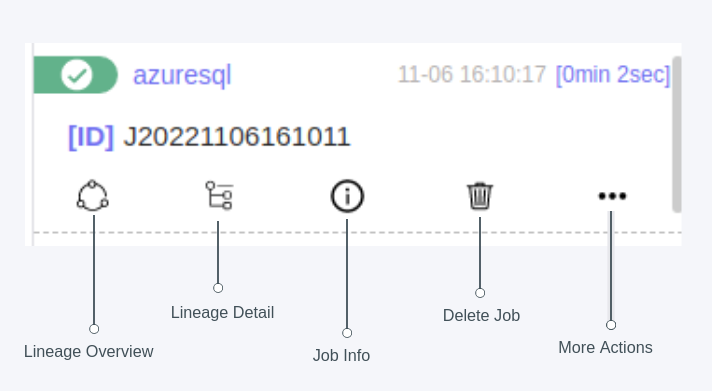This screenshot has width=712, height=391.
Task: Open the Lineage Detail tree icon
Action: pos(219,195)
